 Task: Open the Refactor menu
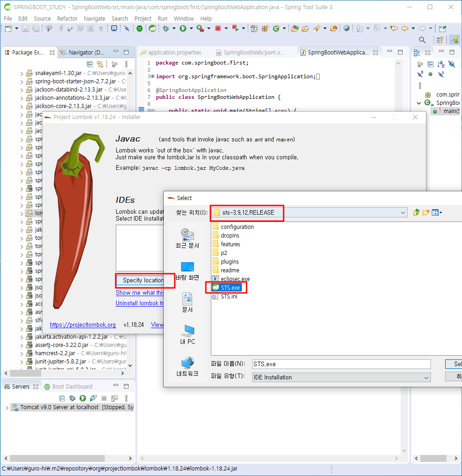(x=67, y=18)
